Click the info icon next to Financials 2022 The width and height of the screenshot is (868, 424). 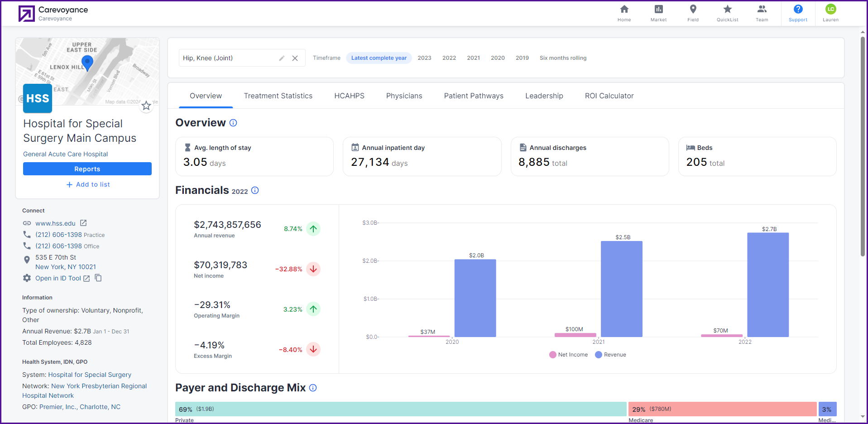255,190
